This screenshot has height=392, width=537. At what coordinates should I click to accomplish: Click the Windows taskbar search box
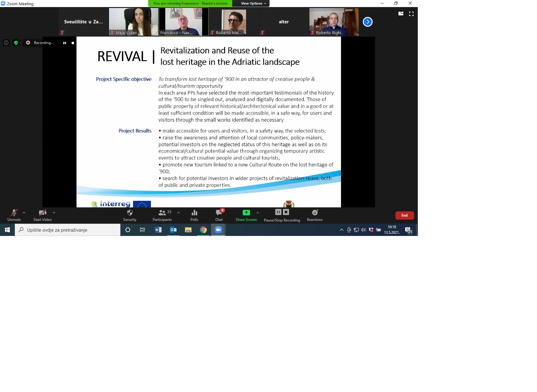tap(68, 230)
